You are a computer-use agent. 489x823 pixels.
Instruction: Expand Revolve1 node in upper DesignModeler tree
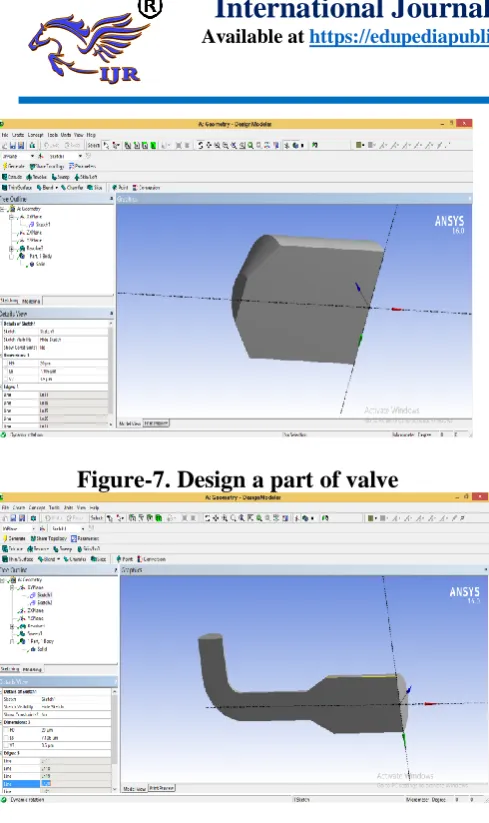[x=11, y=248]
